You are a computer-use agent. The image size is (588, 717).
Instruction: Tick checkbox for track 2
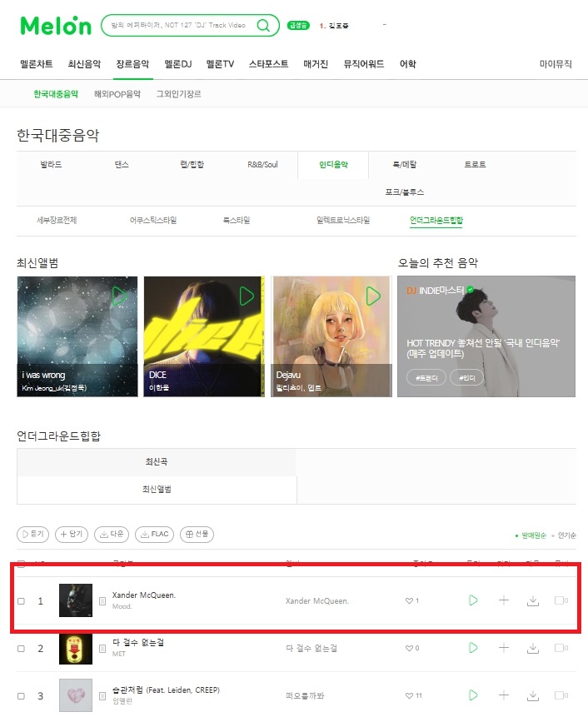pos(21,649)
